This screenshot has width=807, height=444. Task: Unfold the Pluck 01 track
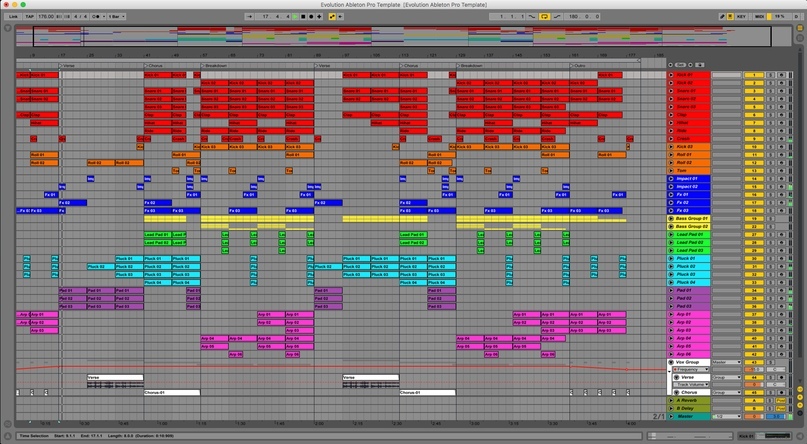(x=671, y=258)
